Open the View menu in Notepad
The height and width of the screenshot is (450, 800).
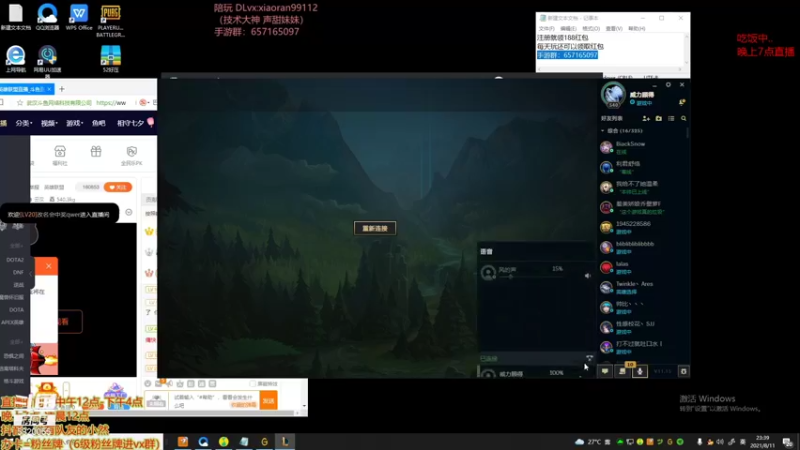pyautogui.click(x=614, y=29)
